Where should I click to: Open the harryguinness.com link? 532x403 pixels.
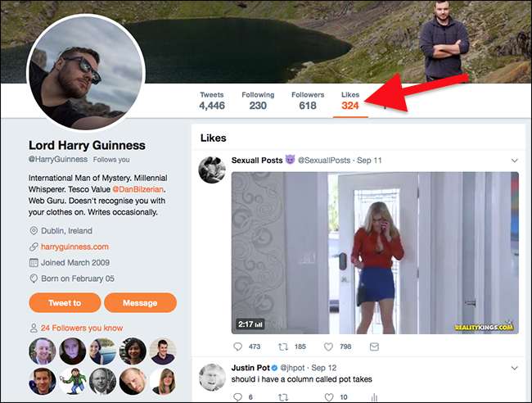pyautogui.click(x=74, y=247)
